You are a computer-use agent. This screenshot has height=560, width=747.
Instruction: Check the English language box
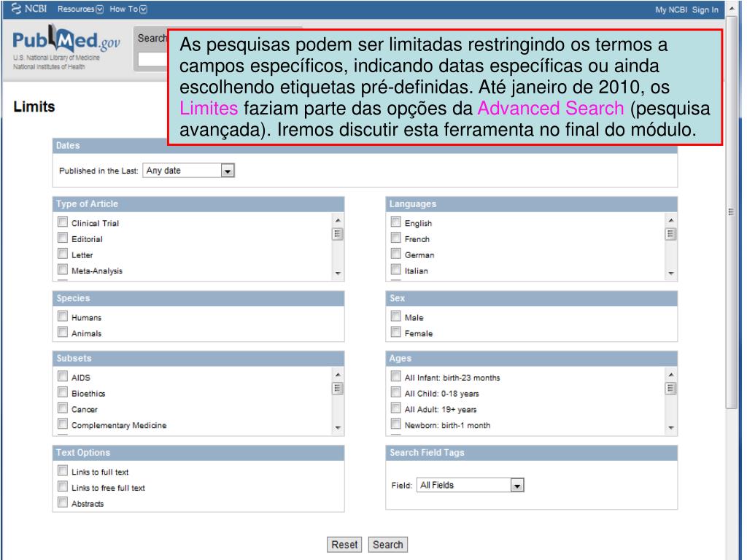point(395,222)
